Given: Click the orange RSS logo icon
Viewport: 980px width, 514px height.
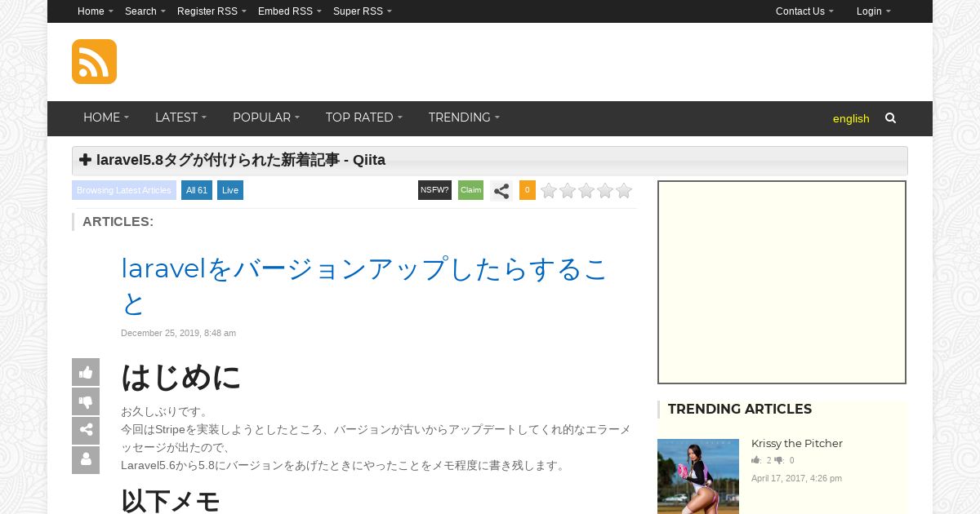Looking at the screenshot, I should pos(94,61).
